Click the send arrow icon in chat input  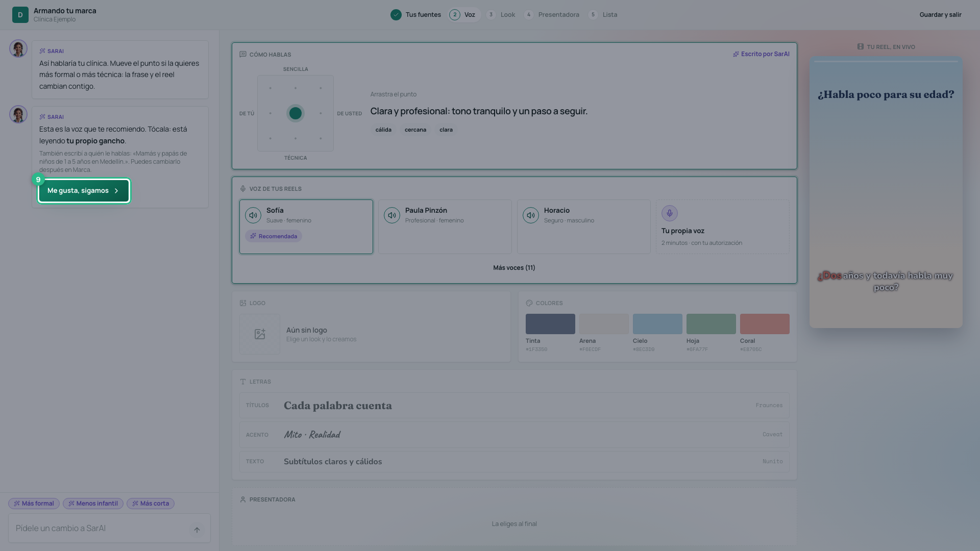197,530
